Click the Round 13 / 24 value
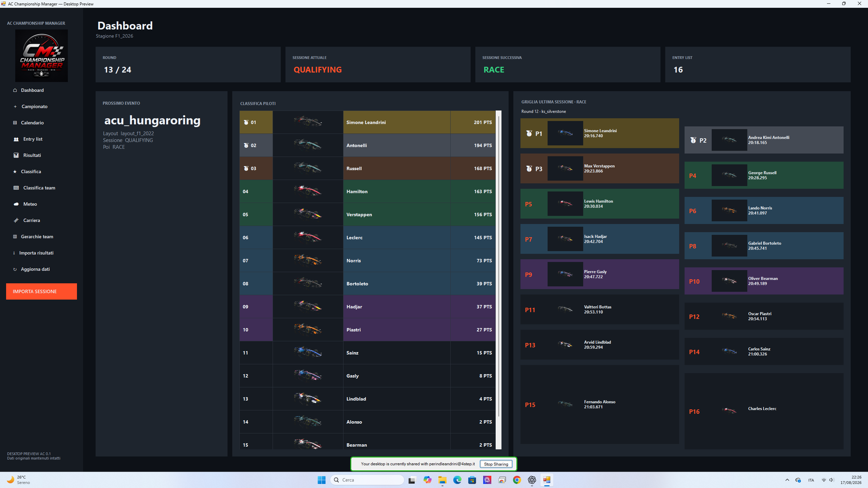The image size is (868, 488). pyautogui.click(x=117, y=70)
